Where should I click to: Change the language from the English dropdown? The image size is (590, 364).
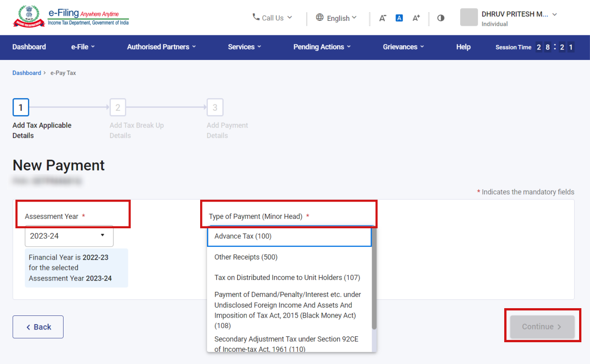point(336,18)
